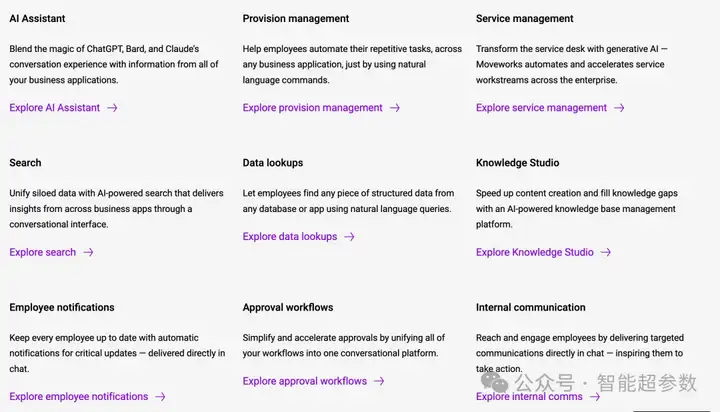Open the Explore AI Assistant link

point(55,107)
